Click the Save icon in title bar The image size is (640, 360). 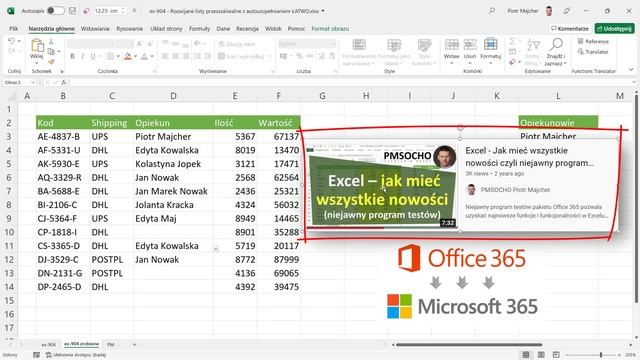point(72,11)
